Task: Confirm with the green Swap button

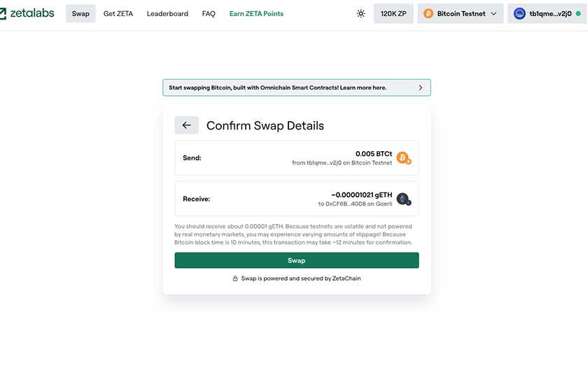Action: (x=297, y=260)
